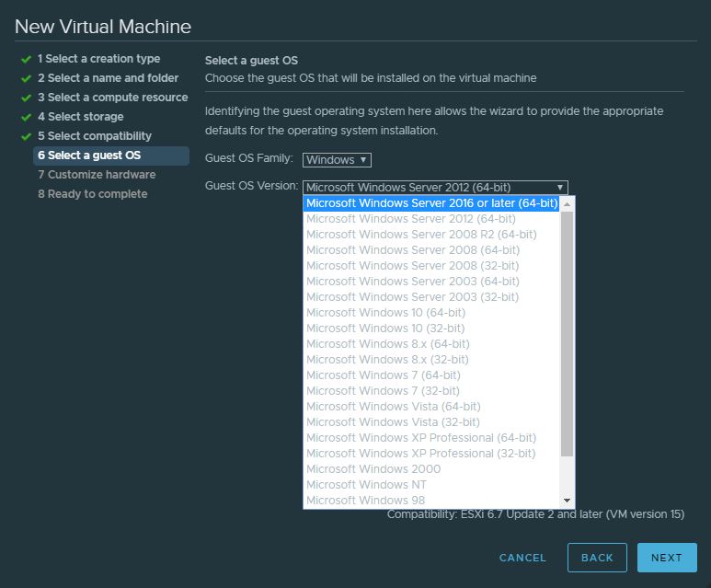Click current step 6 Select a guest OS
The width and height of the screenshot is (711, 588).
pyautogui.click(x=111, y=156)
